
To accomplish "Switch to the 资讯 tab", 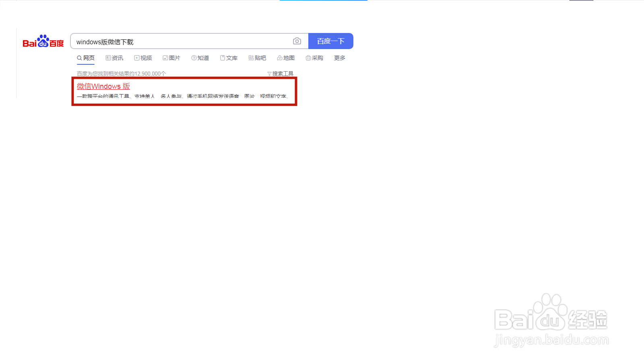I will click(x=117, y=58).
